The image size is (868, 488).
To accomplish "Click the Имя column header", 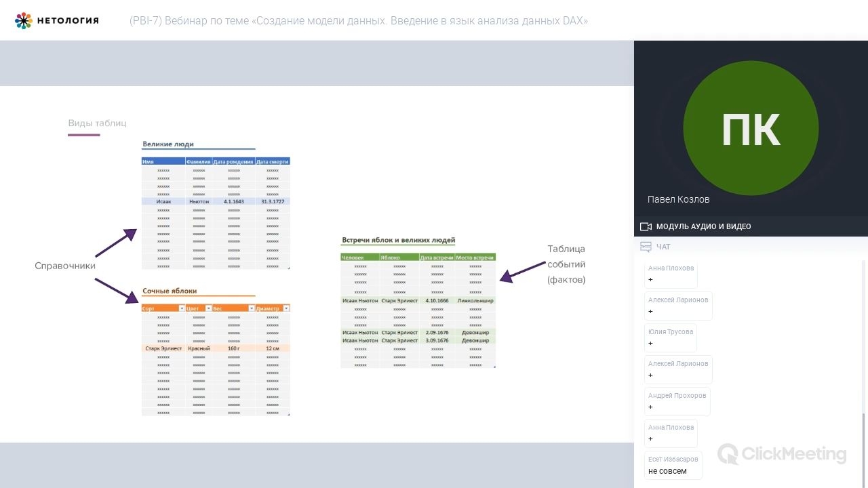I will tap(163, 161).
